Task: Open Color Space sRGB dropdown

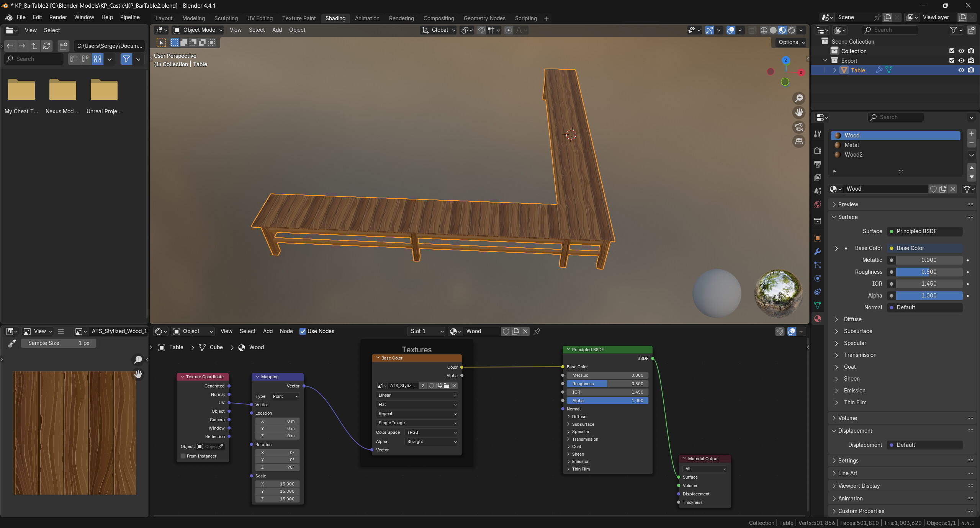Action: tap(431, 432)
